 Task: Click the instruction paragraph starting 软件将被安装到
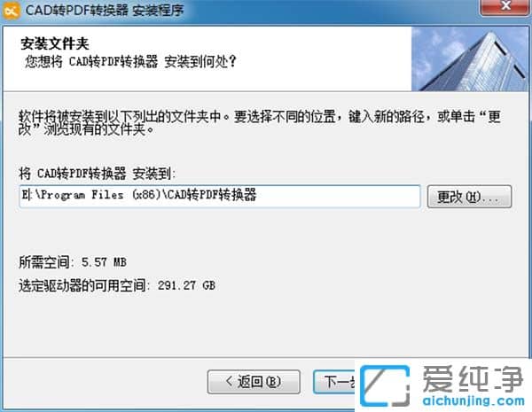260,123
